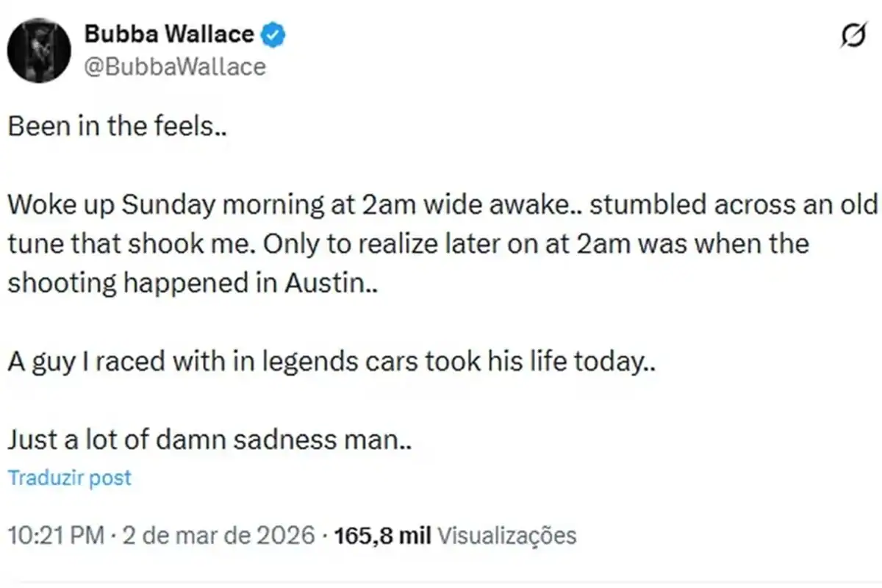Screen dimensions: 882x588
Task: Click the 165,8 mil view count
Action: coord(382,535)
